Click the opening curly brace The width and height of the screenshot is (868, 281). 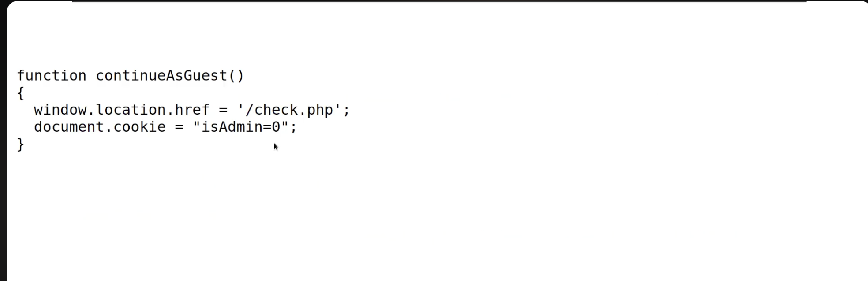pyautogui.click(x=21, y=93)
